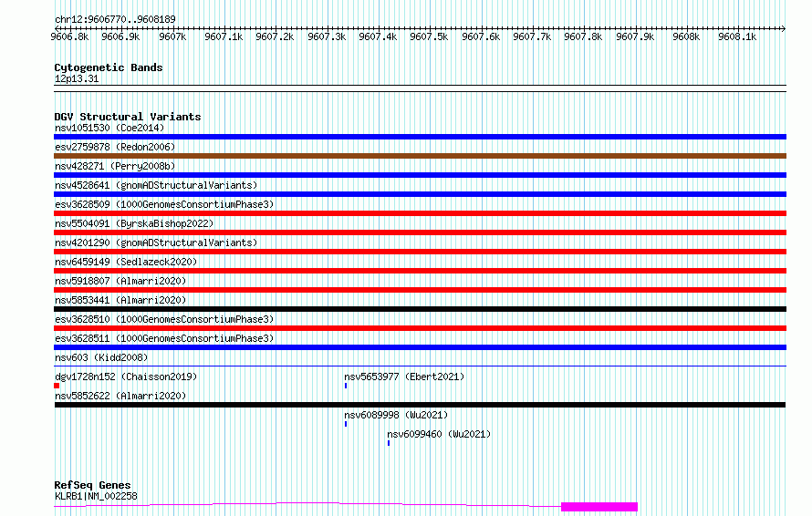Click nsv5918807 (Almarri2020) label
The width and height of the screenshot is (812, 516).
(x=120, y=281)
